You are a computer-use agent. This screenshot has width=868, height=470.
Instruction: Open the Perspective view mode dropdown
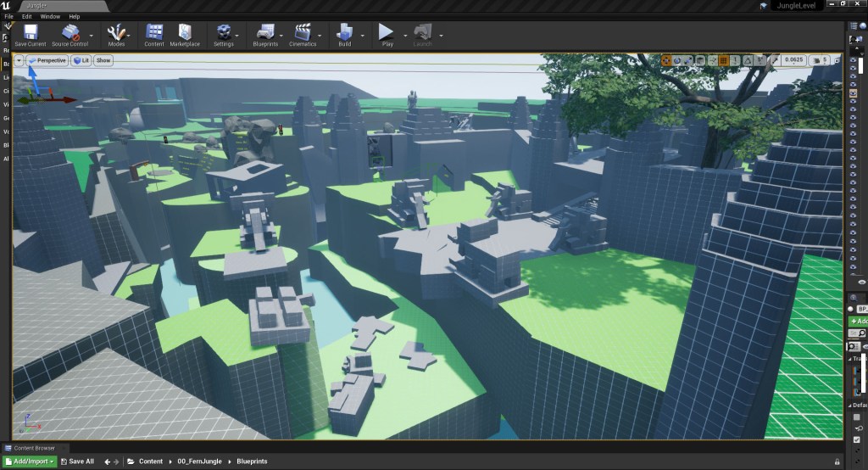[47, 60]
